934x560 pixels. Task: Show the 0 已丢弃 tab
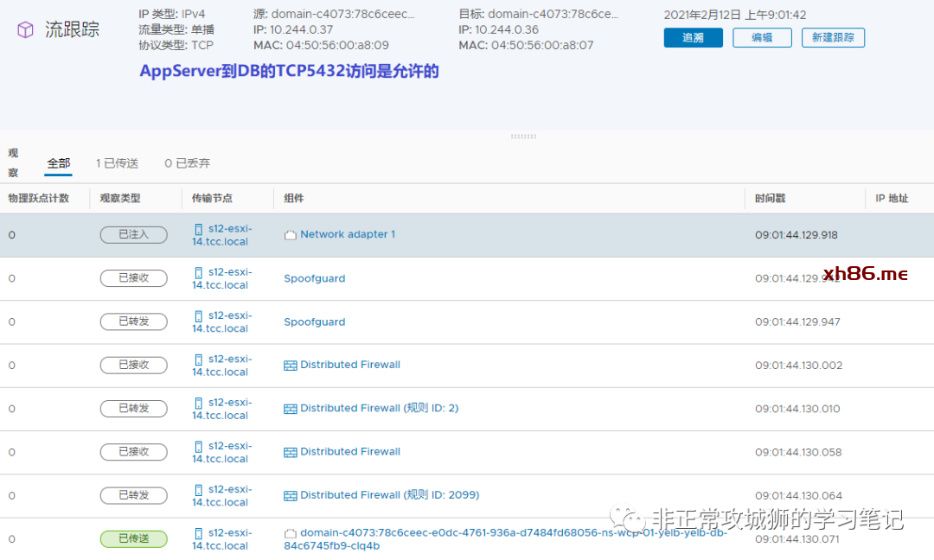point(187,163)
